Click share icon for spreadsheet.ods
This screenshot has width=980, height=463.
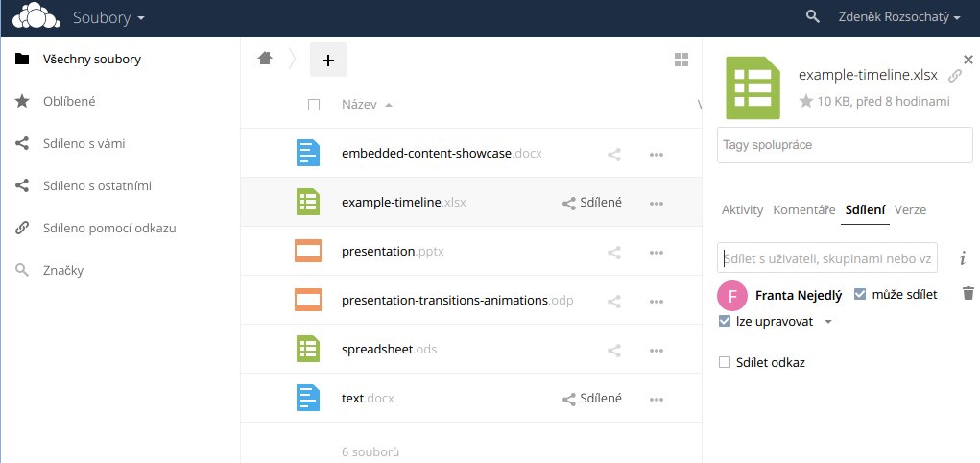(614, 351)
